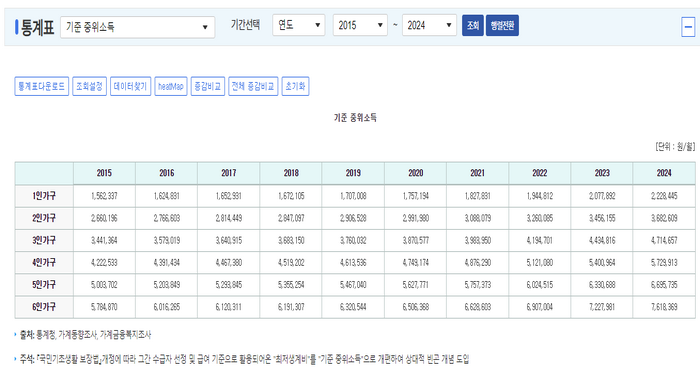Select the 6인가구 row header
Screen dimensions: 700x370
pos(44,307)
